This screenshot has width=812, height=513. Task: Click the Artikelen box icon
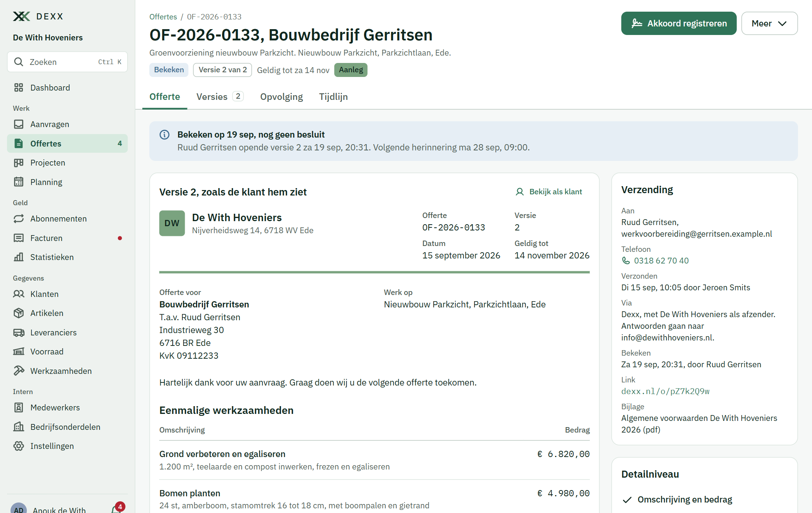pos(18,313)
